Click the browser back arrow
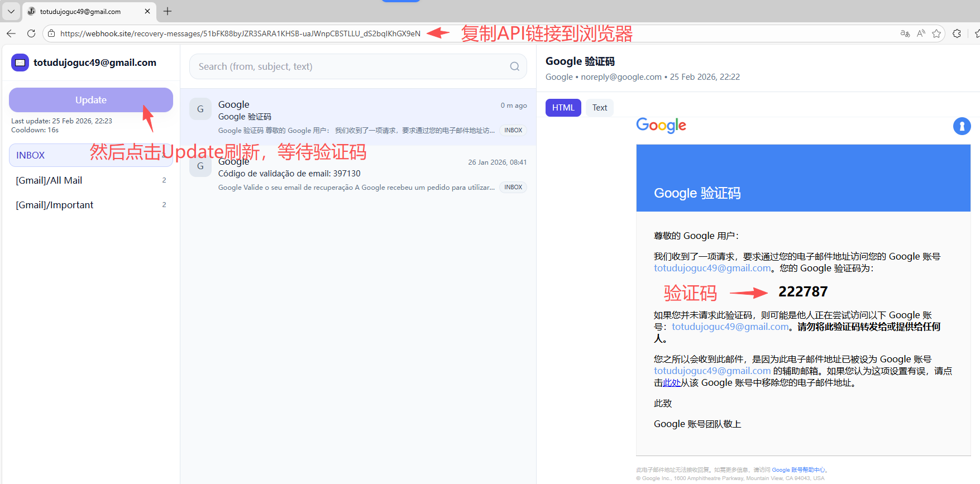This screenshot has height=484, width=980. [11, 33]
